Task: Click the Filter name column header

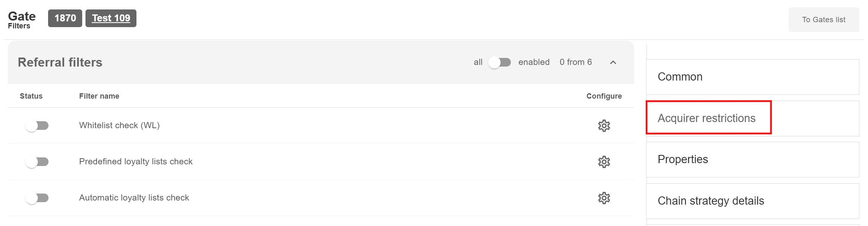Action: pyautogui.click(x=99, y=96)
